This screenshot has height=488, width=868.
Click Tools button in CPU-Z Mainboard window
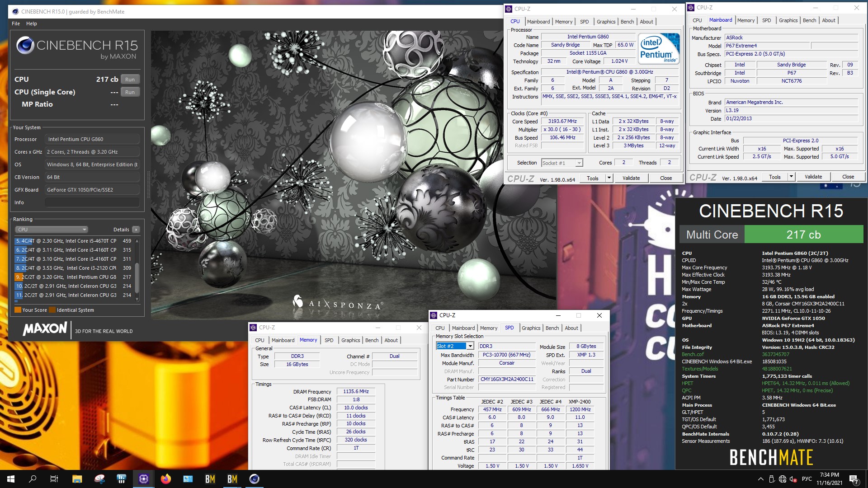(775, 177)
